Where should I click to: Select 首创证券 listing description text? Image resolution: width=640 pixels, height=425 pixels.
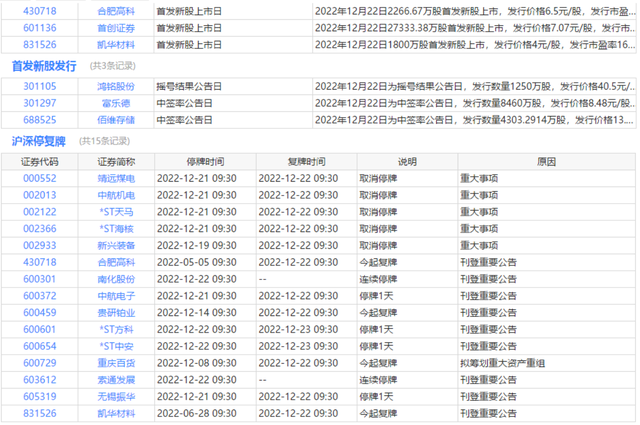pos(475,28)
